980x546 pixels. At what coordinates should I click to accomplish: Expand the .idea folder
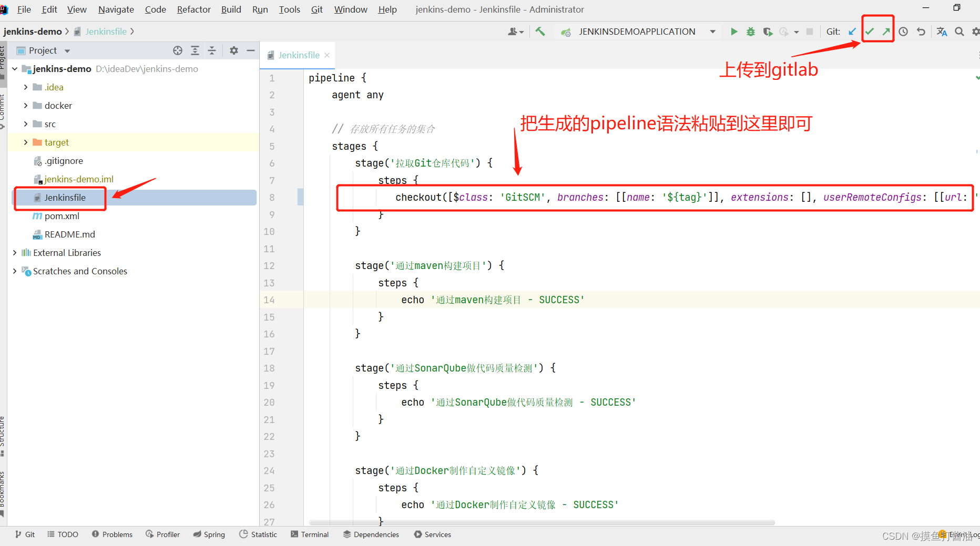(26, 87)
